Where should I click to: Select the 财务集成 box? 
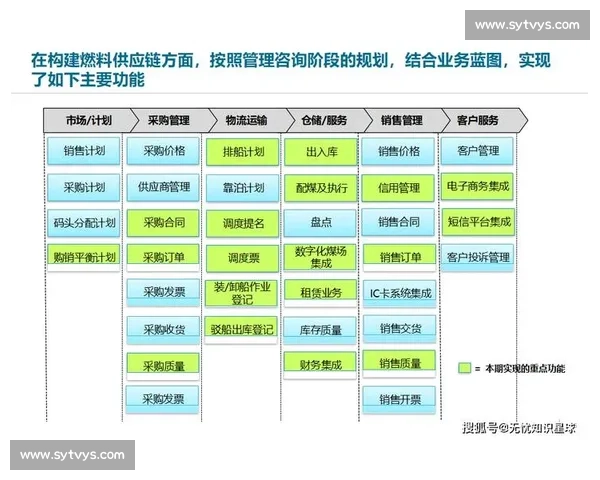pos(320,364)
